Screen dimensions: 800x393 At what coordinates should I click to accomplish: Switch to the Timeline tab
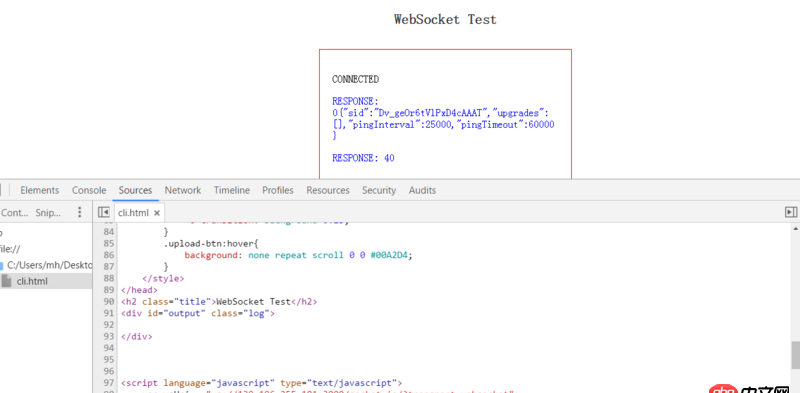232,190
